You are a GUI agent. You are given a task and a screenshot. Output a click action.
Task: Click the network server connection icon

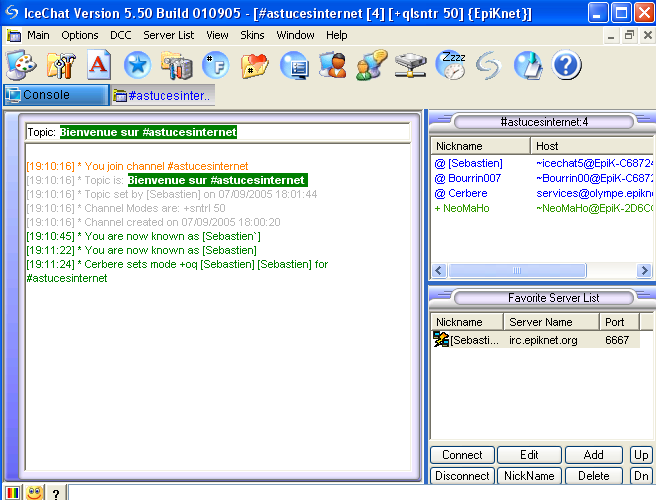pyautogui.click(x=411, y=65)
